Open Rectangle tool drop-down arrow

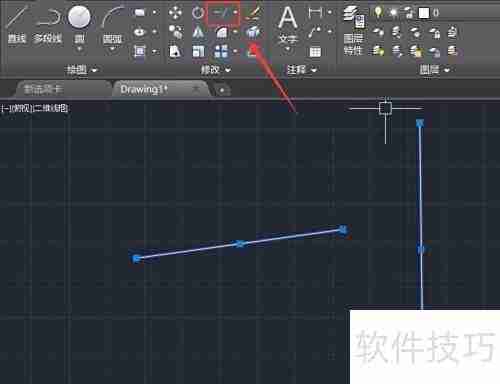154,13
